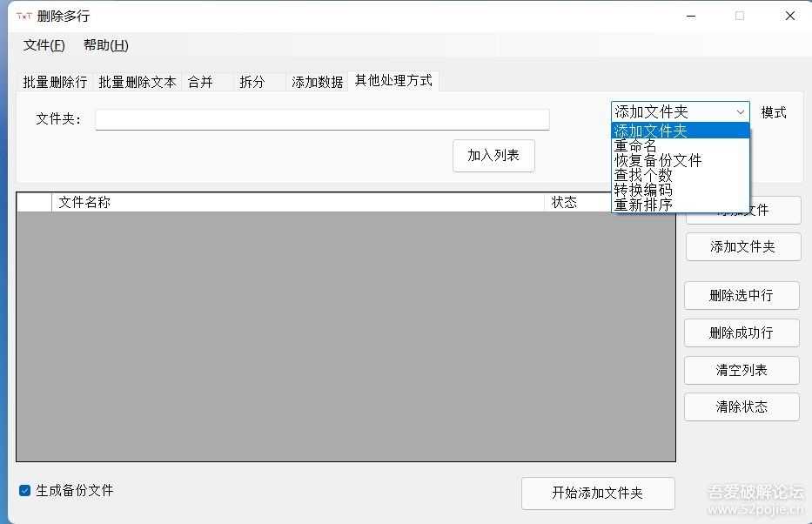Viewport: 812px width, 524px height.
Task: Click the 加入列表 button
Action: 493,155
